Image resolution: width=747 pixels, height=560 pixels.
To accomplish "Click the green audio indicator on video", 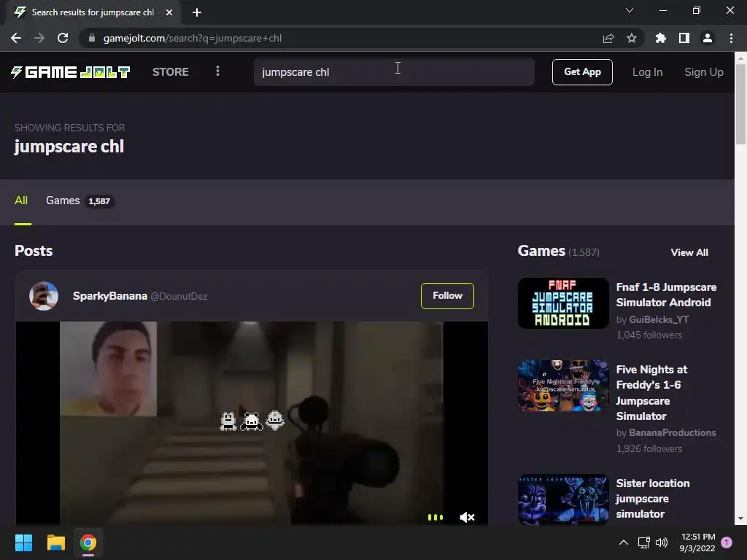I will [x=436, y=517].
